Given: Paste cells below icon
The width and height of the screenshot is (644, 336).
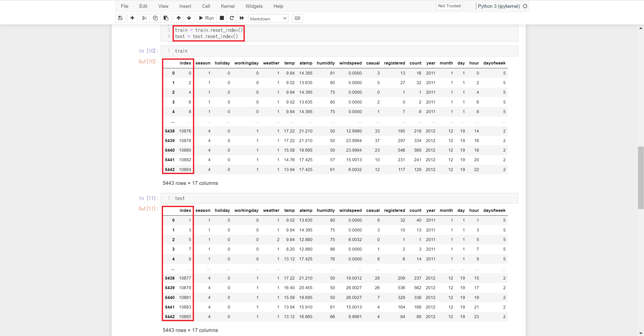Looking at the screenshot, I should 166,18.
